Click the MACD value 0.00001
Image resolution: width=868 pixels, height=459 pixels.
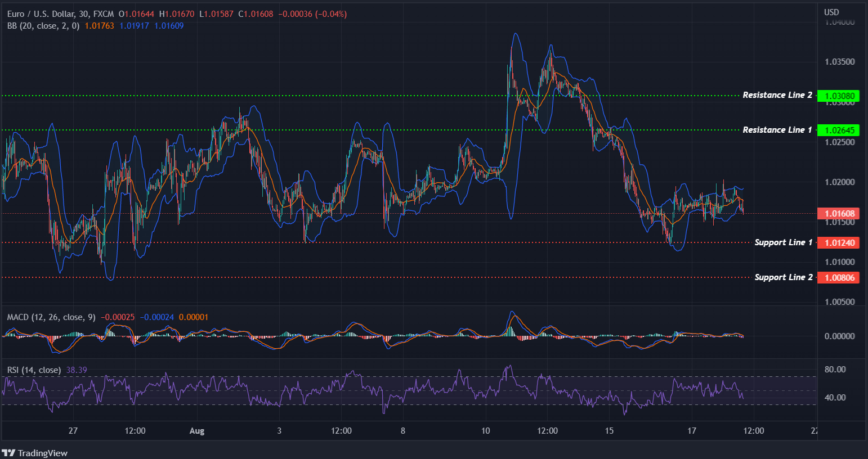193,317
